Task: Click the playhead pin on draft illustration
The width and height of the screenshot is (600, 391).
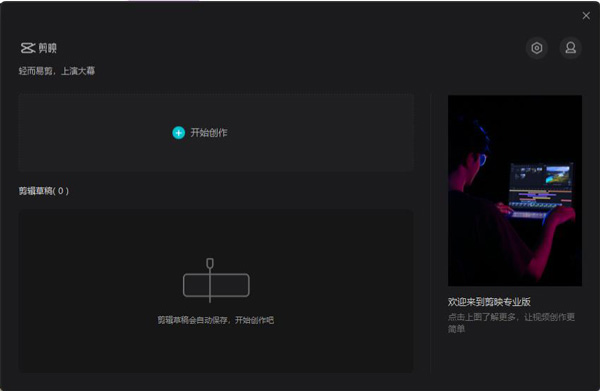Action: click(x=210, y=263)
